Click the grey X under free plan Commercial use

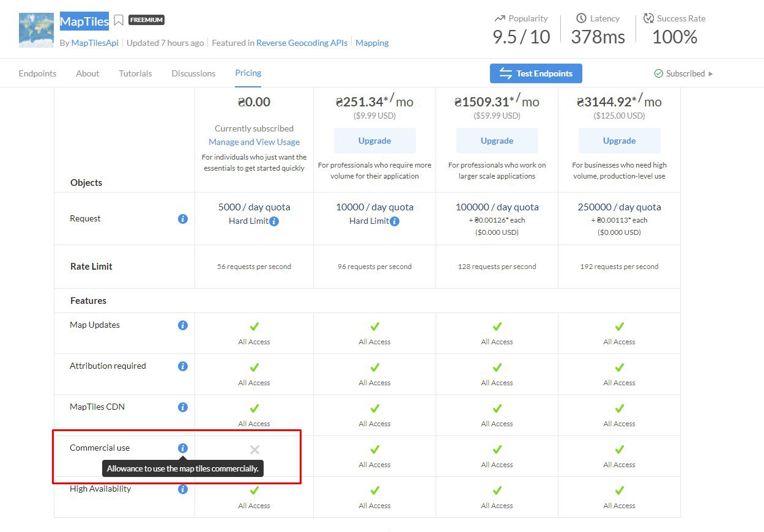(x=254, y=449)
